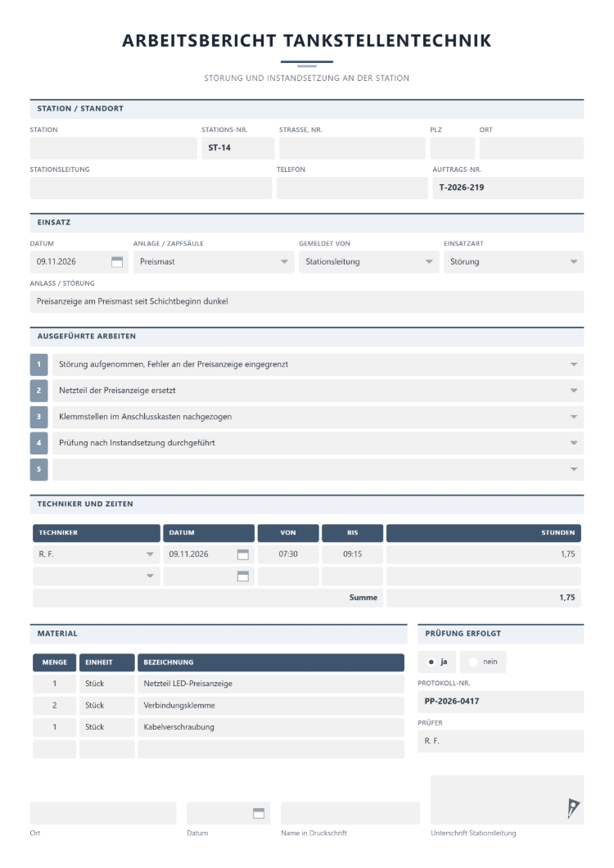Click Auftrags-Nr. field with T-2026-219
Screen dimensions: 614x868
coord(508,188)
